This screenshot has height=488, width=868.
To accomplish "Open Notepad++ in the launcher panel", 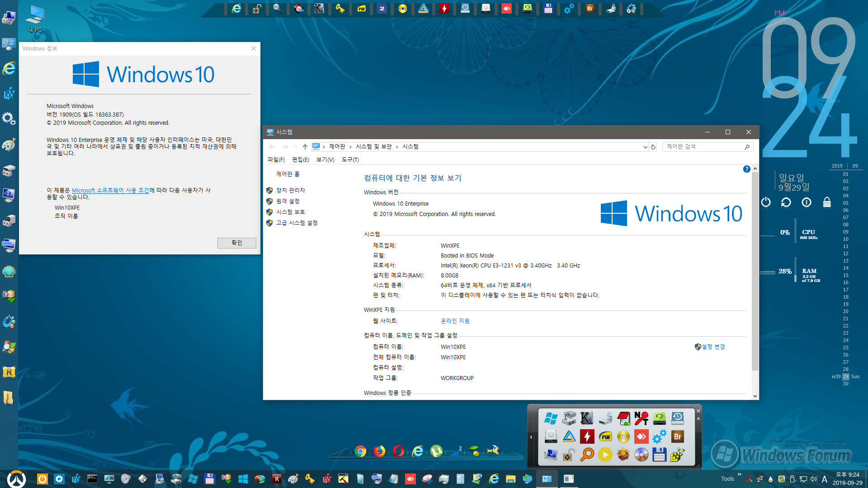I will pyautogui.click(x=623, y=418).
